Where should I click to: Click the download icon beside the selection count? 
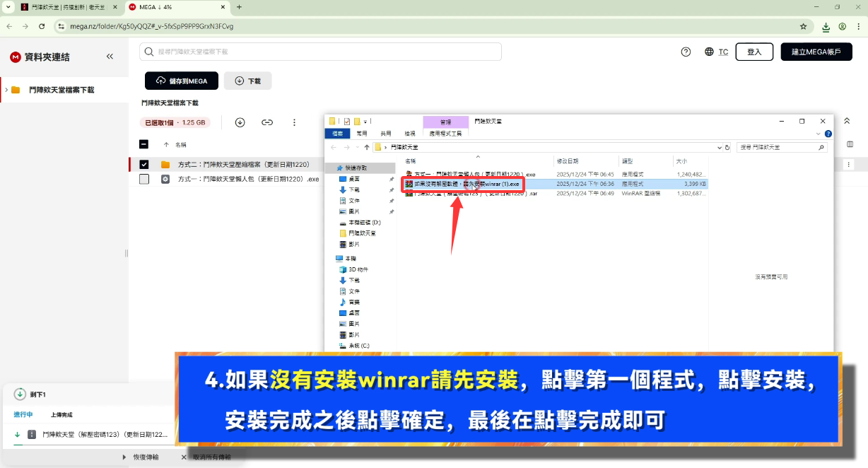click(240, 122)
